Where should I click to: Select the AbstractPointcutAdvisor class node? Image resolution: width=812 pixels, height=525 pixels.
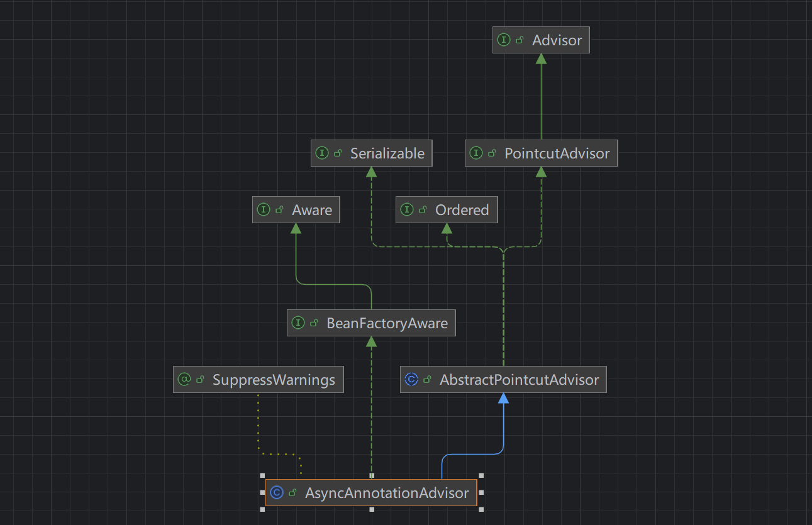click(503, 380)
